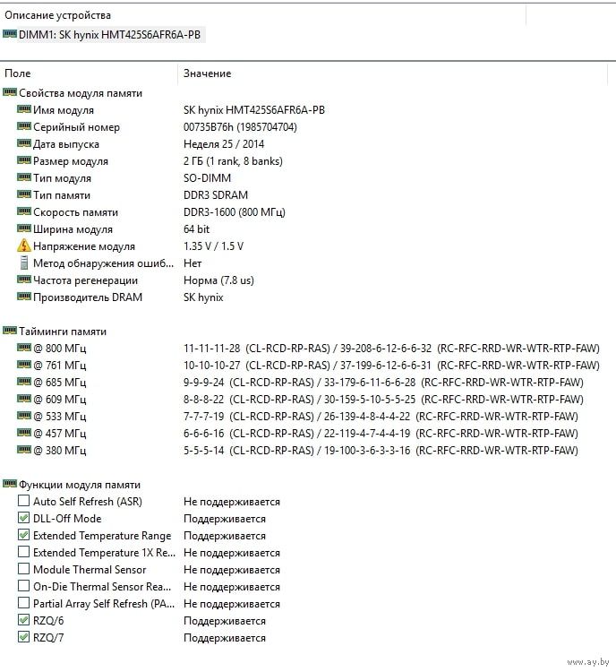Uncheck the RZQ/7 checkbox
This screenshot has height=672, width=616.
click(24, 638)
